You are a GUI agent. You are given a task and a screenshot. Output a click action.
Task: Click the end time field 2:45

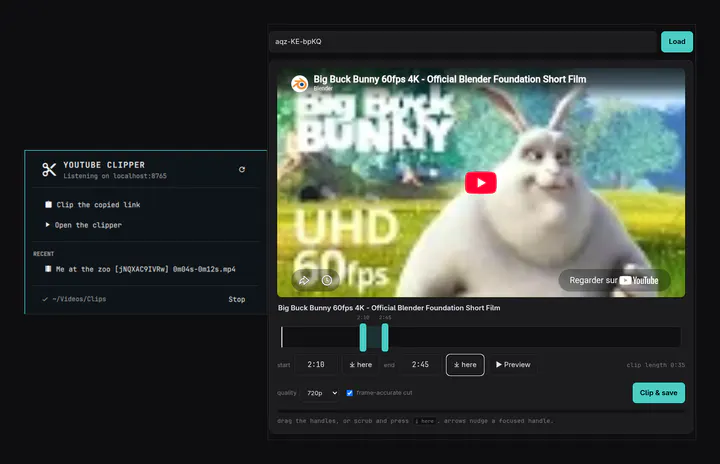[x=420, y=365]
